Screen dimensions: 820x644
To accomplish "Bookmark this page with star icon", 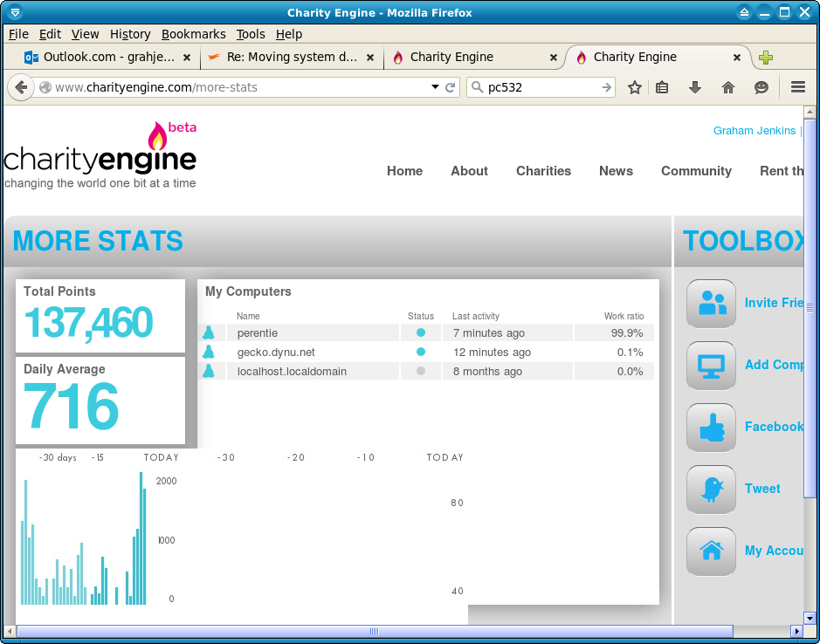I will 634,87.
